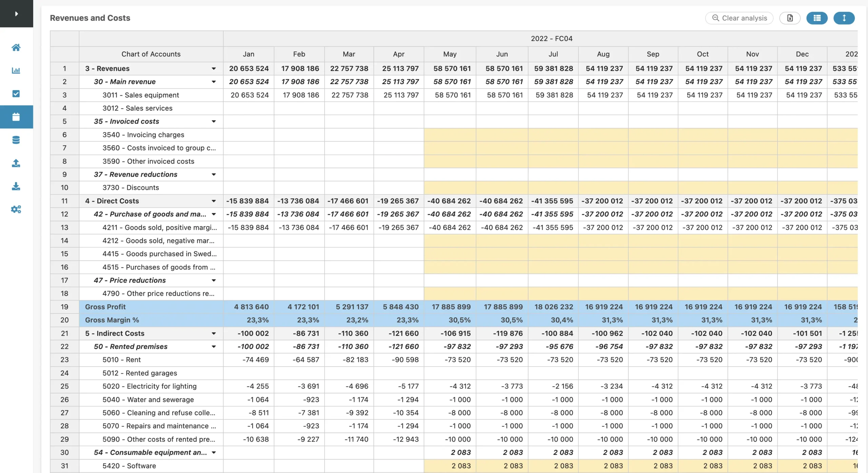Viewport: 868px width, 473px height.
Task: Collapse the 5 - Indirect Costs group
Action: click(214, 333)
